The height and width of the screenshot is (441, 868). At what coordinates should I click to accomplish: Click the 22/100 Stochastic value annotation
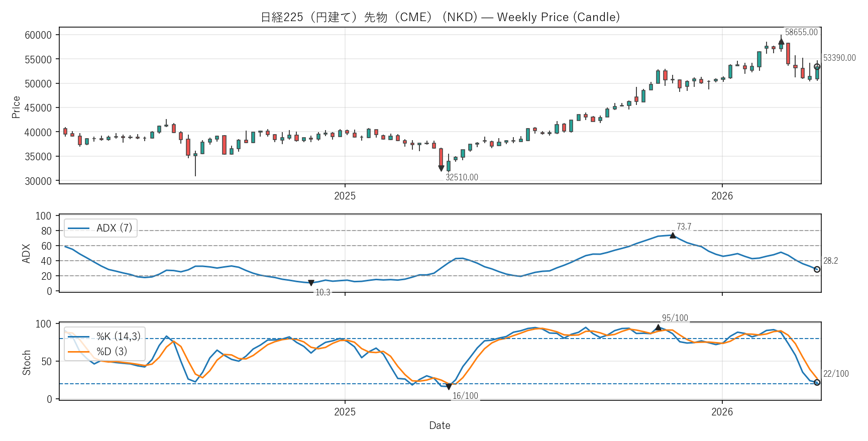tap(836, 374)
